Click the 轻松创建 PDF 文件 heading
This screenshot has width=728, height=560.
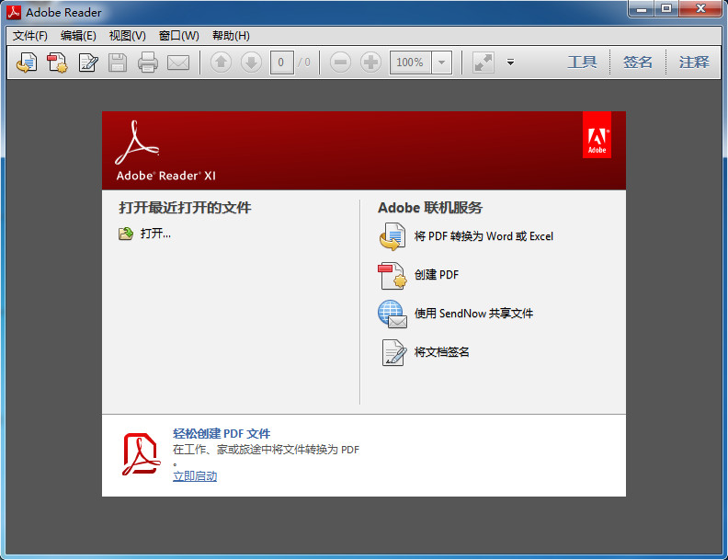(x=222, y=434)
